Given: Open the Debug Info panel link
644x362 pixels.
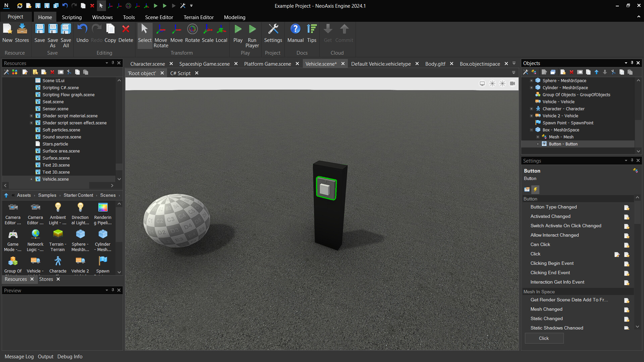Looking at the screenshot, I should pyautogui.click(x=70, y=357).
